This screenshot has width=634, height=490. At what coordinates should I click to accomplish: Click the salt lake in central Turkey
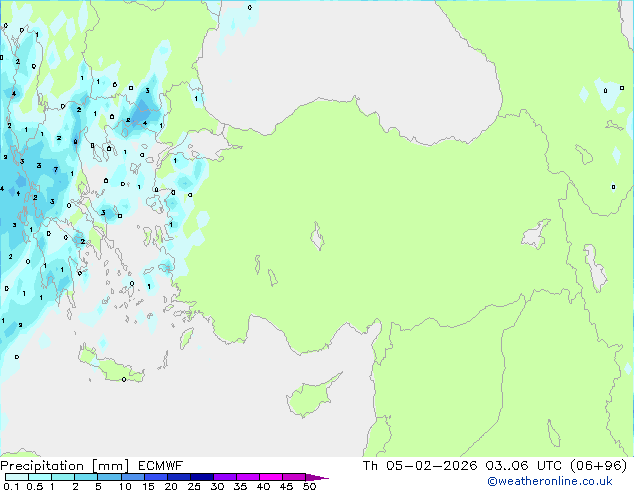tap(318, 239)
